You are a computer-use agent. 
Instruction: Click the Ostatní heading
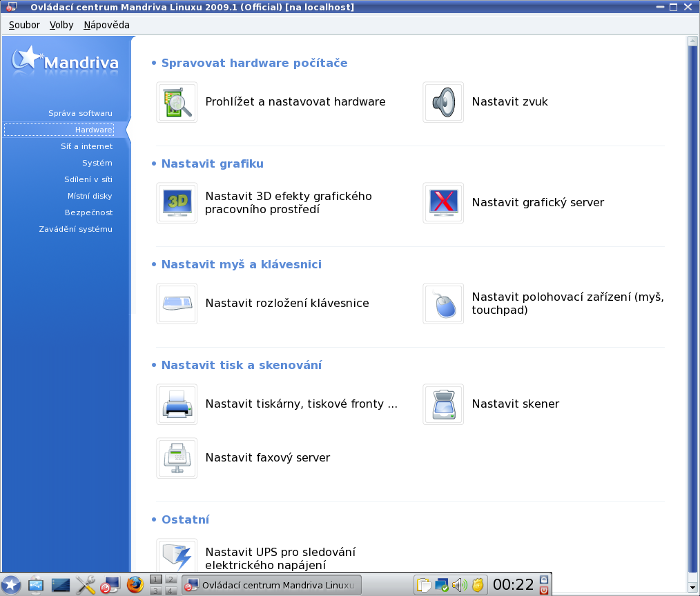(185, 519)
